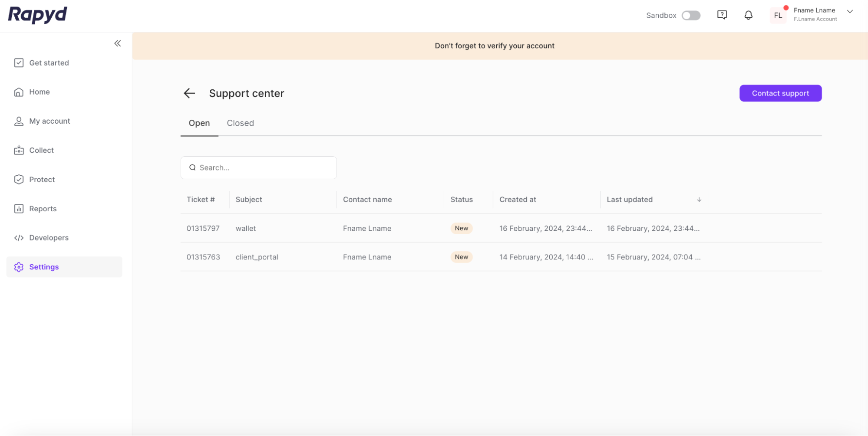Screen dimensions: 868x436
Task: Open the help question-mark icon
Action: coord(722,14)
